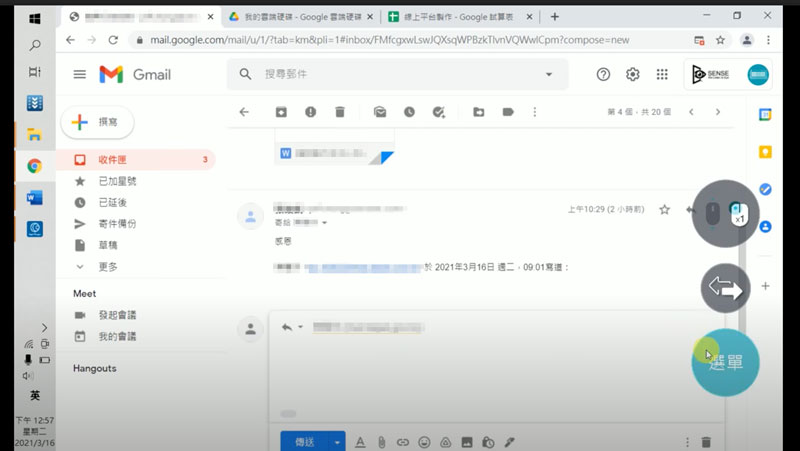Insert an emoji in the reply
Image resolution: width=800 pixels, height=451 pixels.
[424, 442]
